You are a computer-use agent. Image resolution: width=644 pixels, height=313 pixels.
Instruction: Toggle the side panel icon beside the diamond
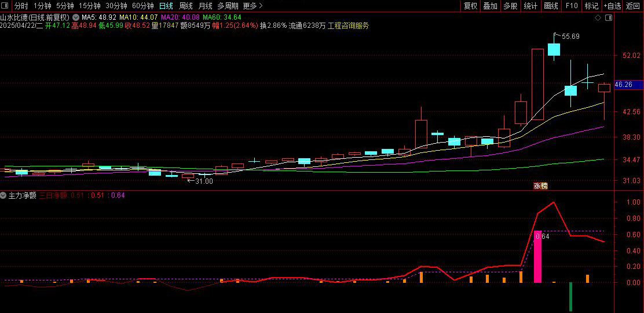coord(608,18)
